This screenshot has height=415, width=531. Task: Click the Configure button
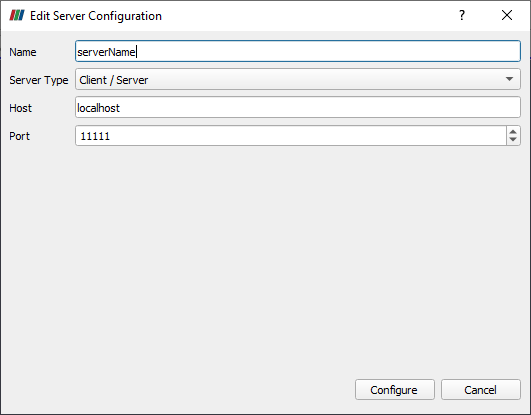click(x=395, y=390)
